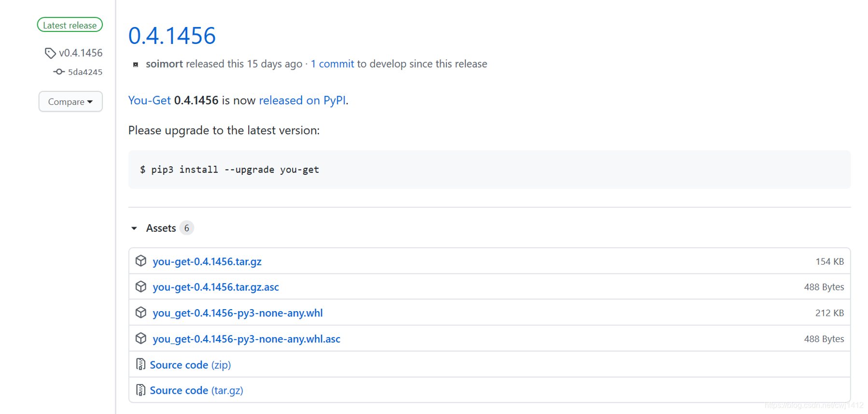The image size is (868, 414).
Task: Click the tag icon beside v0.4.1456
Action: coord(50,53)
